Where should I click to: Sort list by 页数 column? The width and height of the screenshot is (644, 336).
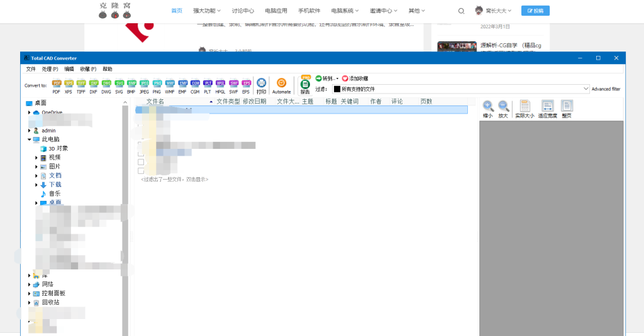(426, 101)
